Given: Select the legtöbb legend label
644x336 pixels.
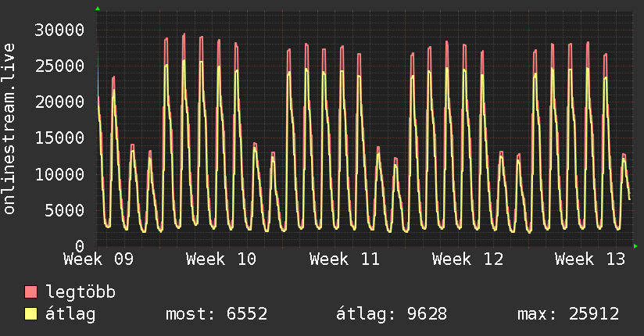Looking at the screenshot, I should [x=80, y=292].
